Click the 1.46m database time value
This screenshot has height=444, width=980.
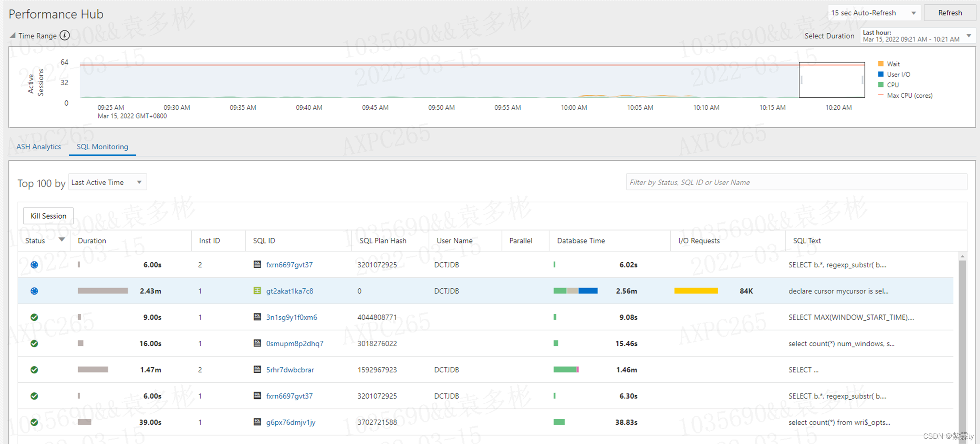627,370
